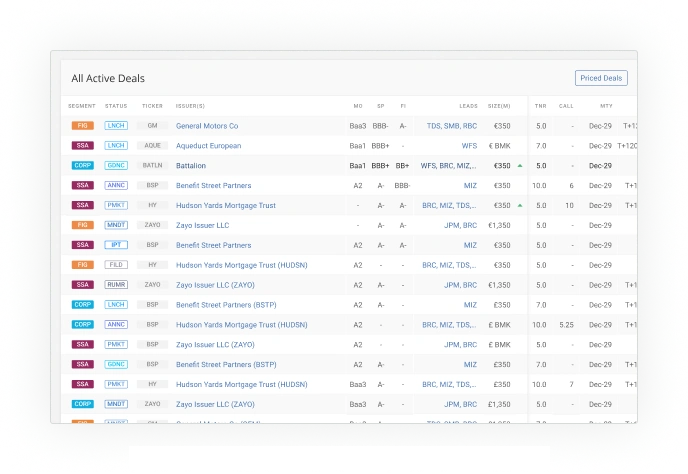Open Battalion issuer link
Screen dimensions: 688x474
(191, 166)
